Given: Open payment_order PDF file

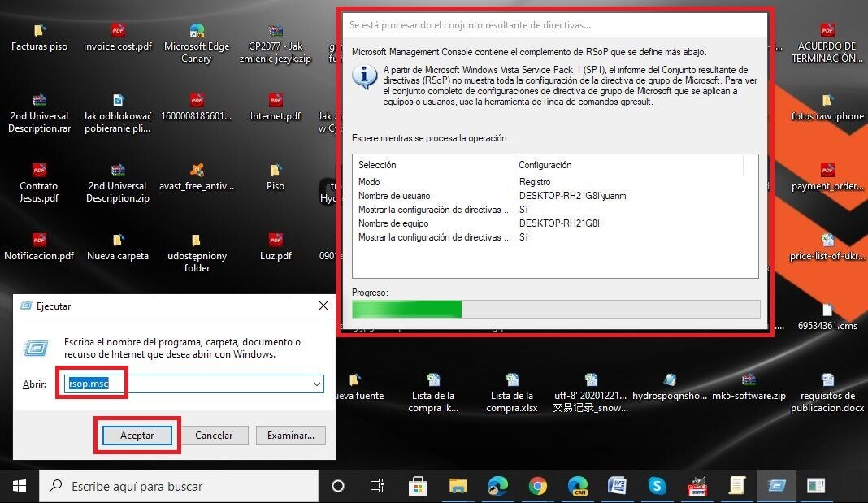Looking at the screenshot, I should click(827, 177).
